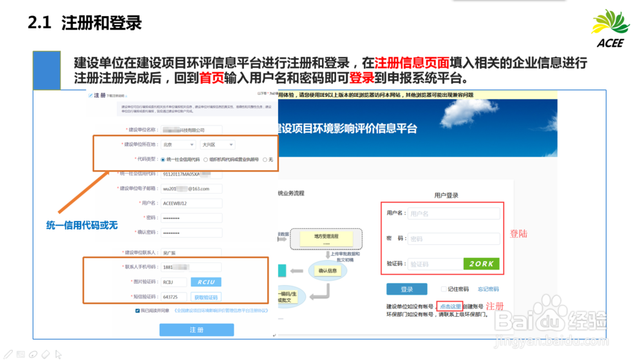Select 统一社会信用代码 radio option
This screenshot has width=644, height=363.
tap(163, 159)
